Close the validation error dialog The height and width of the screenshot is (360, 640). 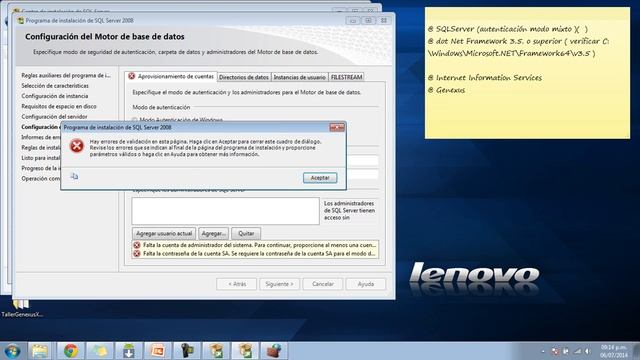click(x=337, y=127)
